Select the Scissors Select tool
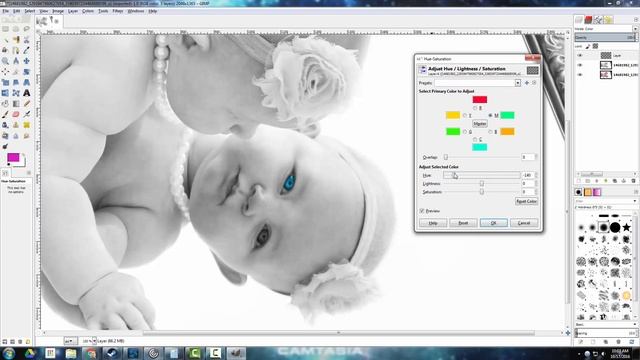640x360 pixels. pyautogui.click(x=27, y=40)
